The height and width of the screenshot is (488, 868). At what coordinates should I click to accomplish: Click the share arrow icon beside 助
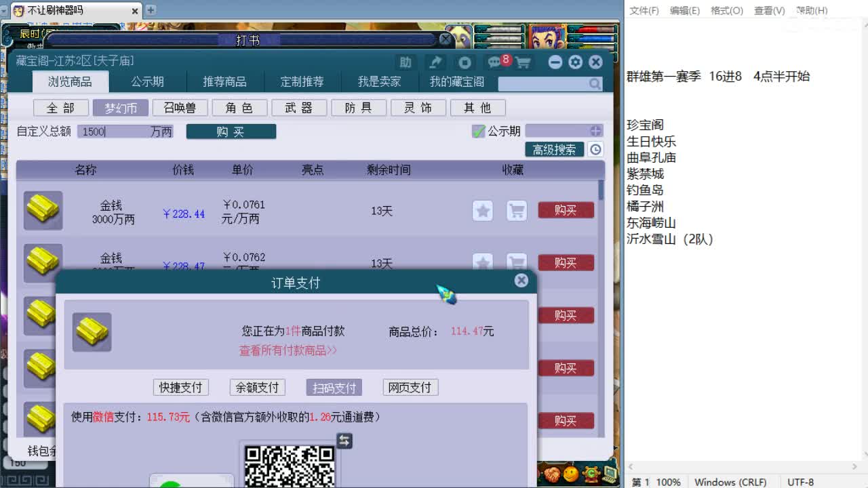click(436, 62)
